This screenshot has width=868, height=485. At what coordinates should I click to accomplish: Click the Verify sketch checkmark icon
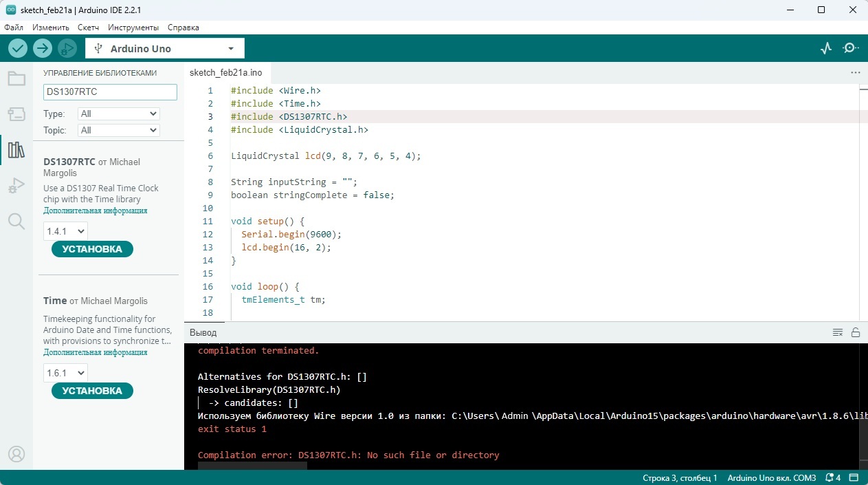pyautogui.click(x=18, y=48)
